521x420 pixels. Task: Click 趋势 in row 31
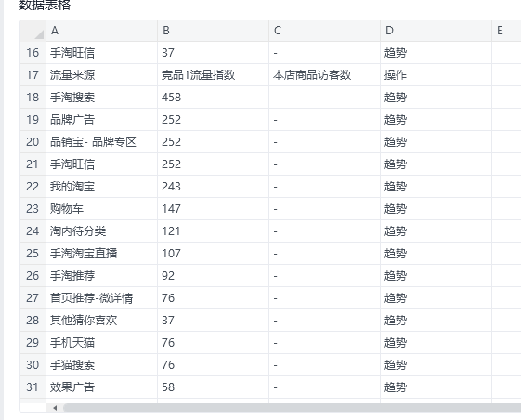[x=396, y=387]
